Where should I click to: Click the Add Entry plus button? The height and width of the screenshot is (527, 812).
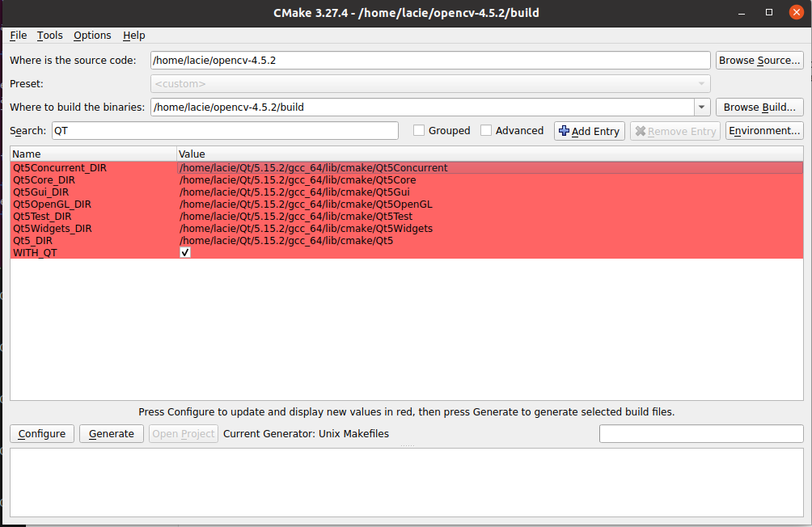click(590, 131)
